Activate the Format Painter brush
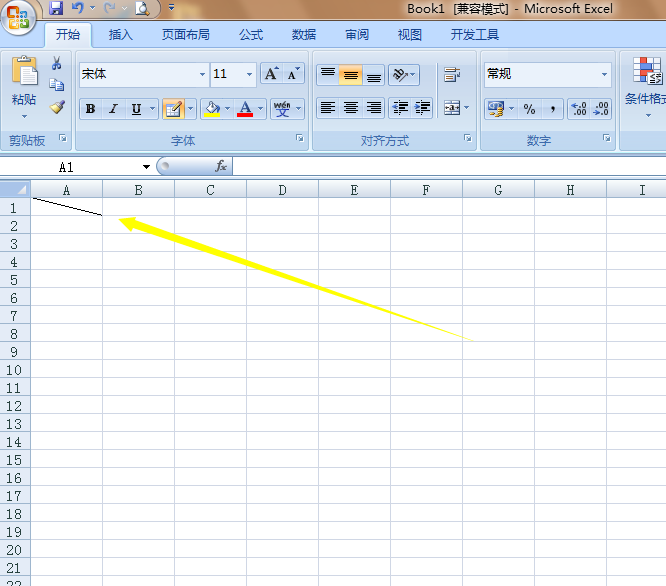666x586 pixels. 57,107
